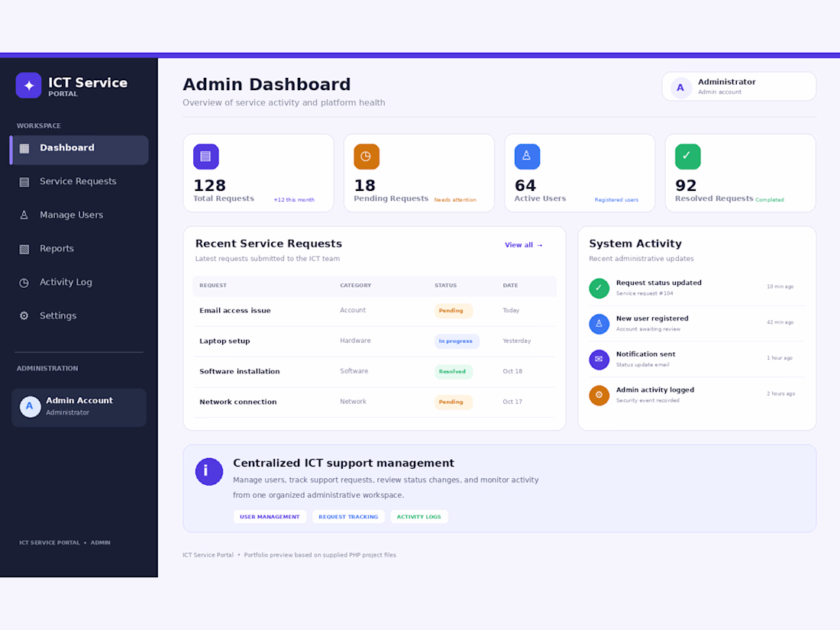Click the In progress status badge
This screenshot has width=840, height=630.
457,341
